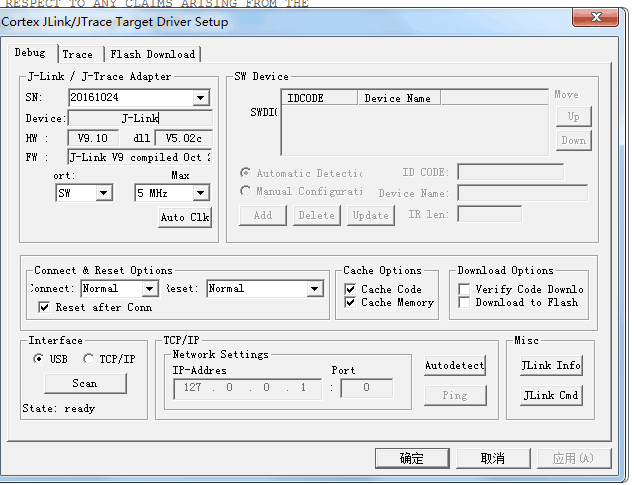Close the Target Driver Setup dialog
634x485 pixels.
pyautogui.click(x=595, y=17)
